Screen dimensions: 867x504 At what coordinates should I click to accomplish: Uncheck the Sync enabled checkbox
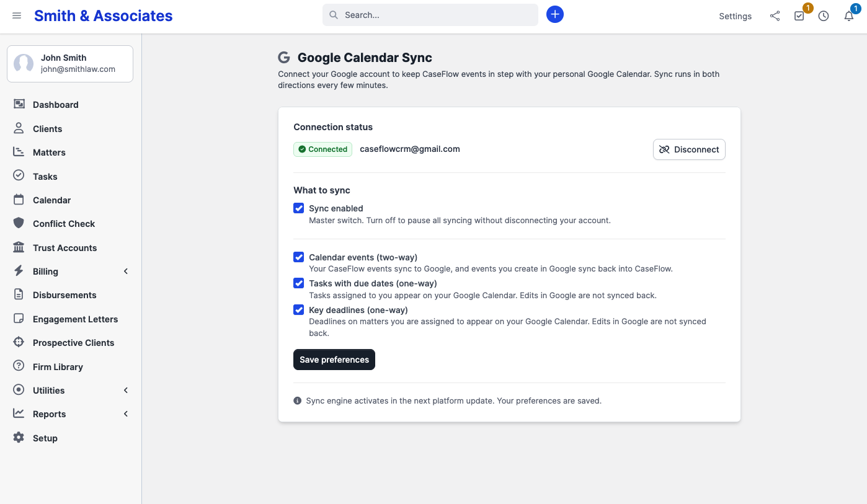point(299,208)
